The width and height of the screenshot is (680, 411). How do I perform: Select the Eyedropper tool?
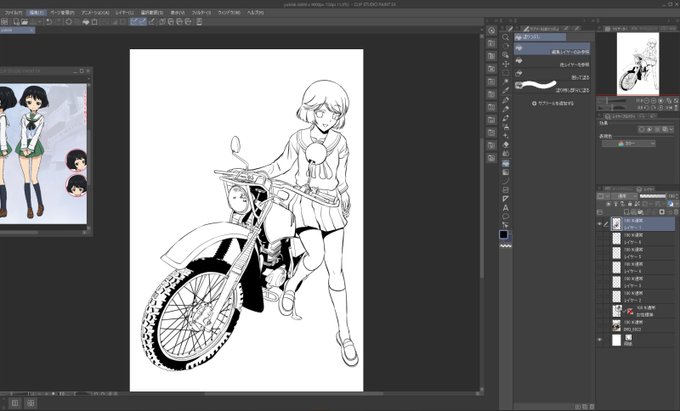[x=505, y=91]
